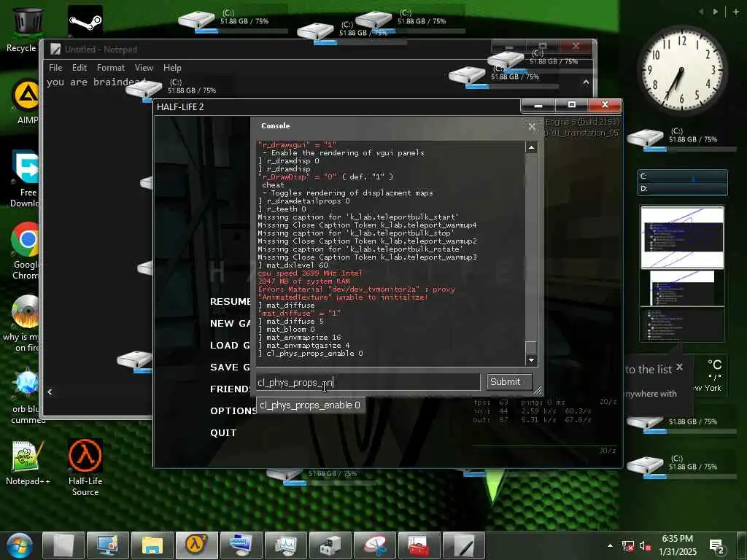Viewport: 747px width, 560px height.
Task: Click RESUME in the Half-Life 2 menu
Action: pos(231,301)
